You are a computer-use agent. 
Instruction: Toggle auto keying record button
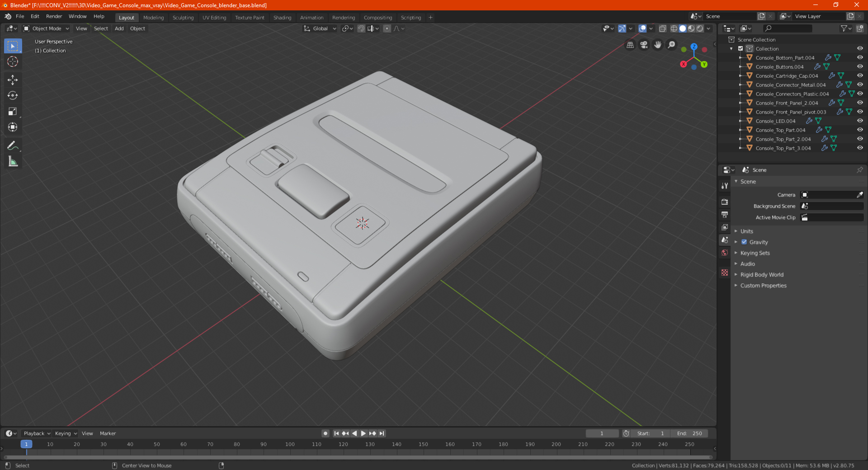(325, 433)
